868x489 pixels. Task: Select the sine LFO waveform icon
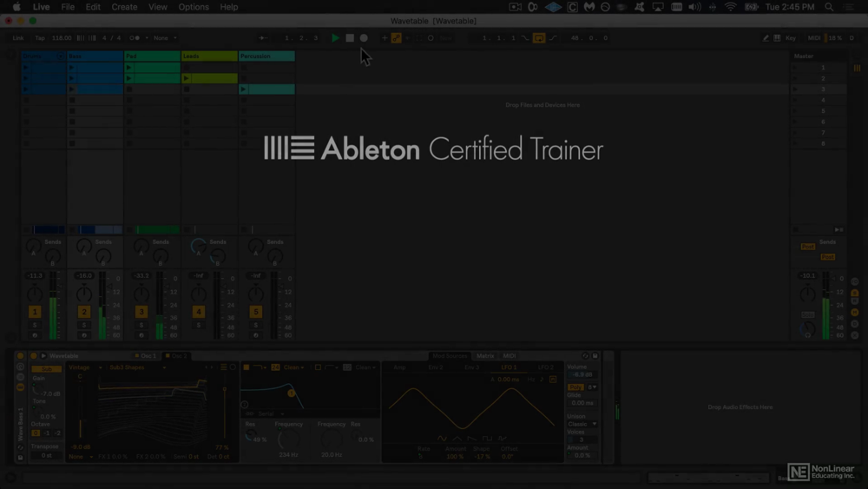pos(442,438)
